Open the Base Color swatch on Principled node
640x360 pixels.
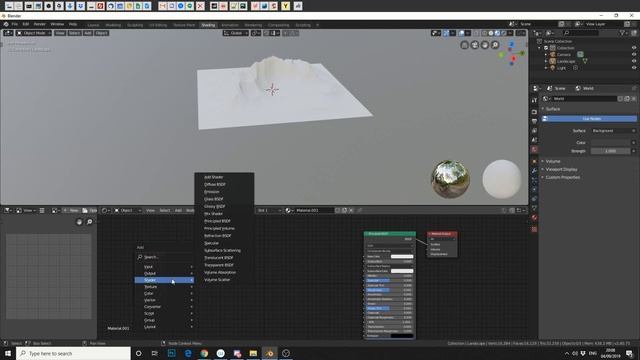click(402, 257)
